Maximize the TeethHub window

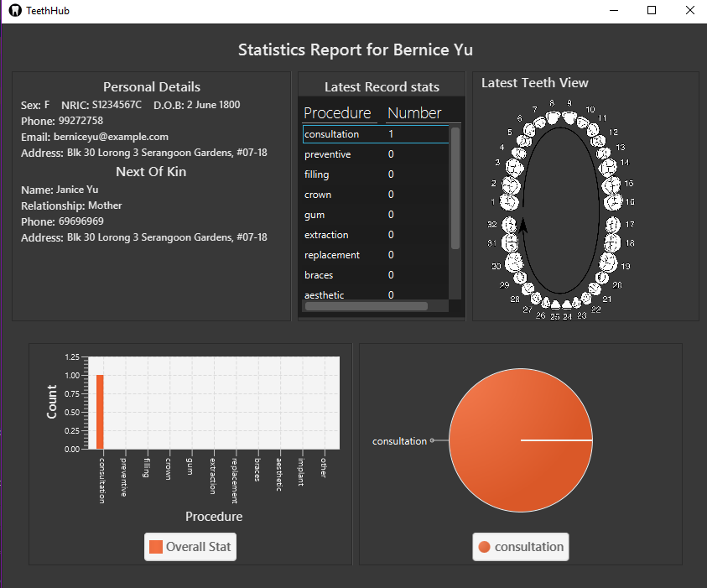[652, 10]
